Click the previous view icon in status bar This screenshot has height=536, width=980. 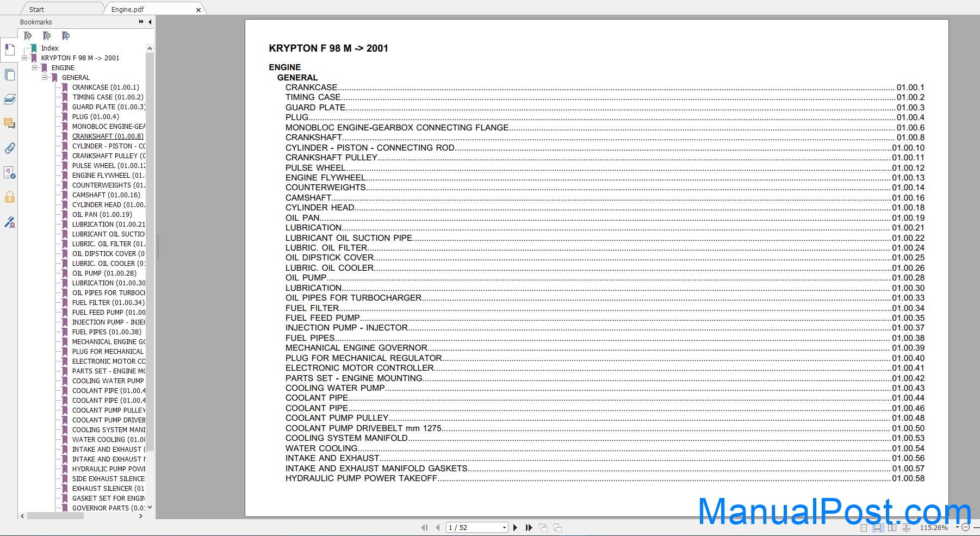coord(543,527)
